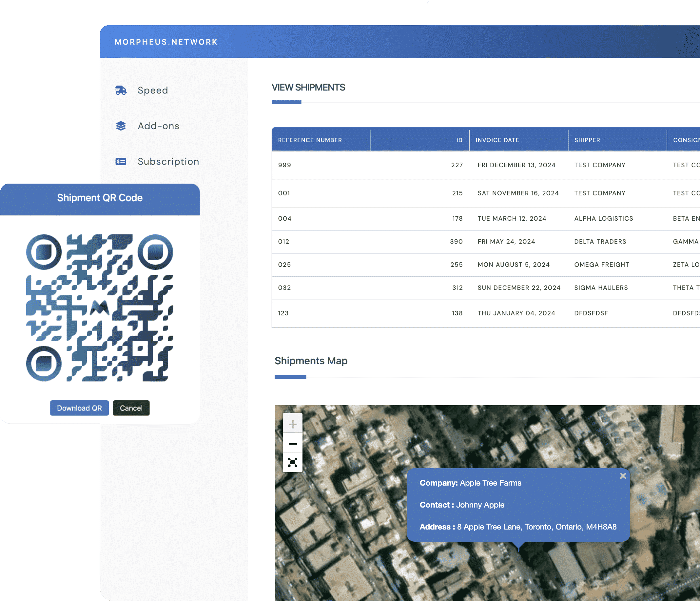Click shipper DELTA TRADERS
Screen dimensions: 700x601
(x=600, y=241)
